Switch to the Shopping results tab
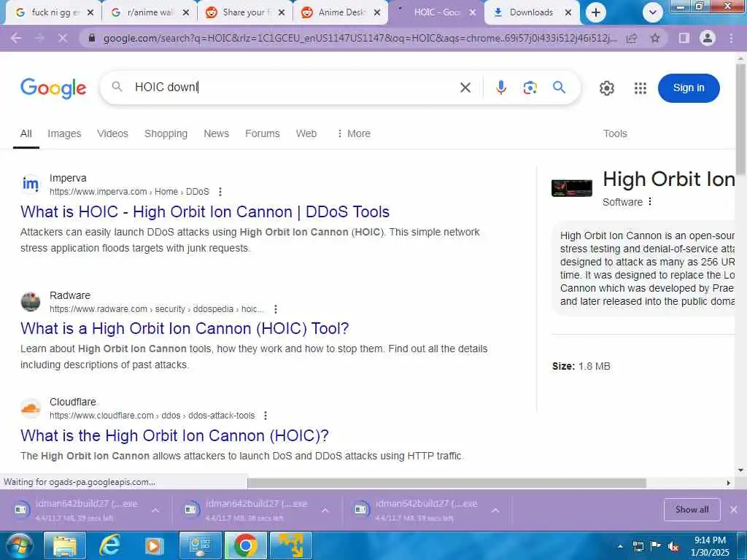747x560 pixels. [166, 134]
